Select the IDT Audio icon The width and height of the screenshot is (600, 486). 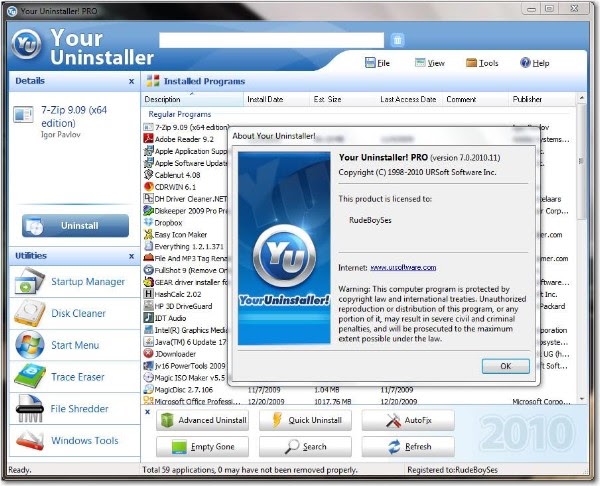tap(148, 318)
